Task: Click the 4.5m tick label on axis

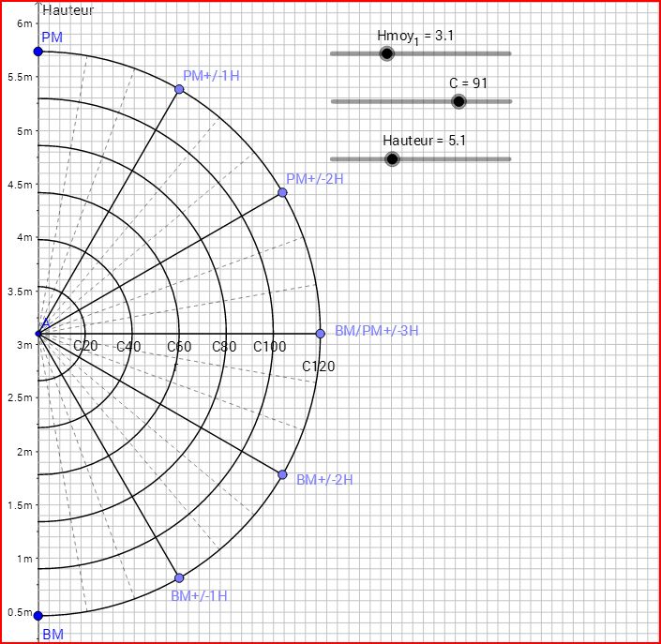Action: 19,185
